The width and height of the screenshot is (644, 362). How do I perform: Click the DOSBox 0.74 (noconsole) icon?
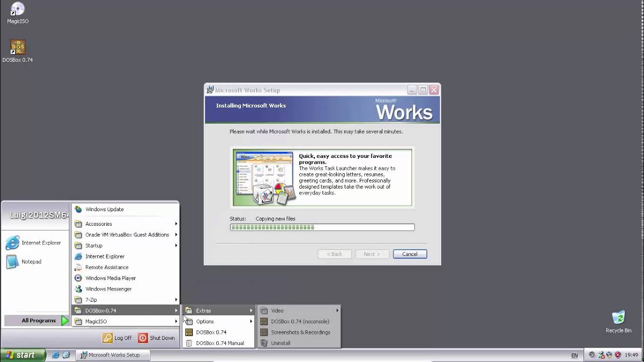[x=264, y=321]
